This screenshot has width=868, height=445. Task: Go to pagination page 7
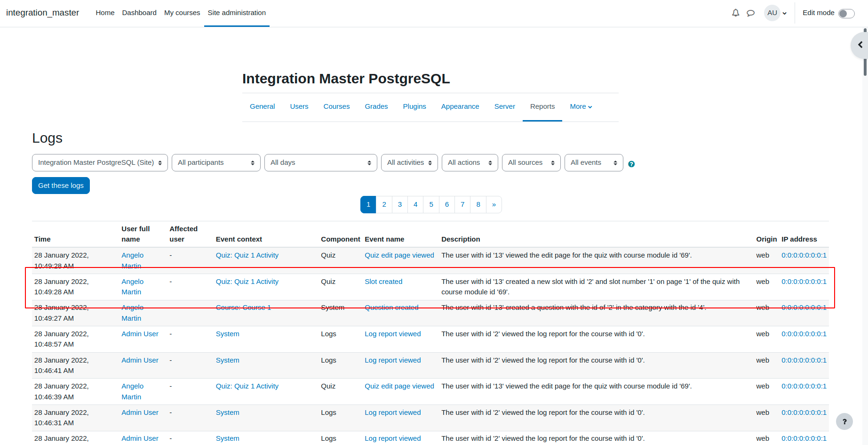click(462, 204)
